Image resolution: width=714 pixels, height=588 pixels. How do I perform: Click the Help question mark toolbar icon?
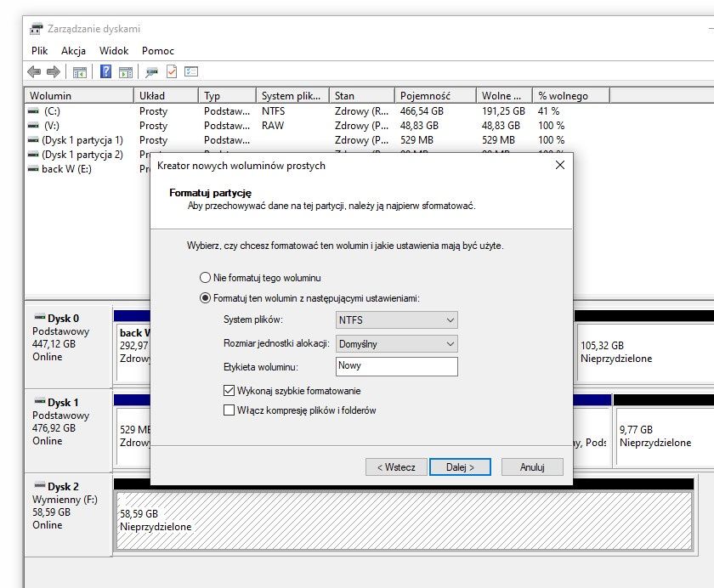105,71
